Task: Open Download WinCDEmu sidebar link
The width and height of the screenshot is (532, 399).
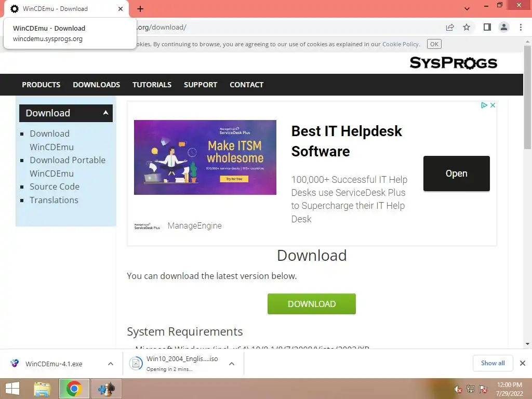Action: click(51, 140)
